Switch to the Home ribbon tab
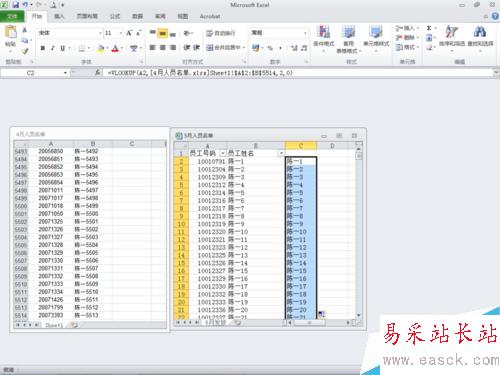Screen dimensions: 500x375 pyautogui.click(x=36, y=16)
